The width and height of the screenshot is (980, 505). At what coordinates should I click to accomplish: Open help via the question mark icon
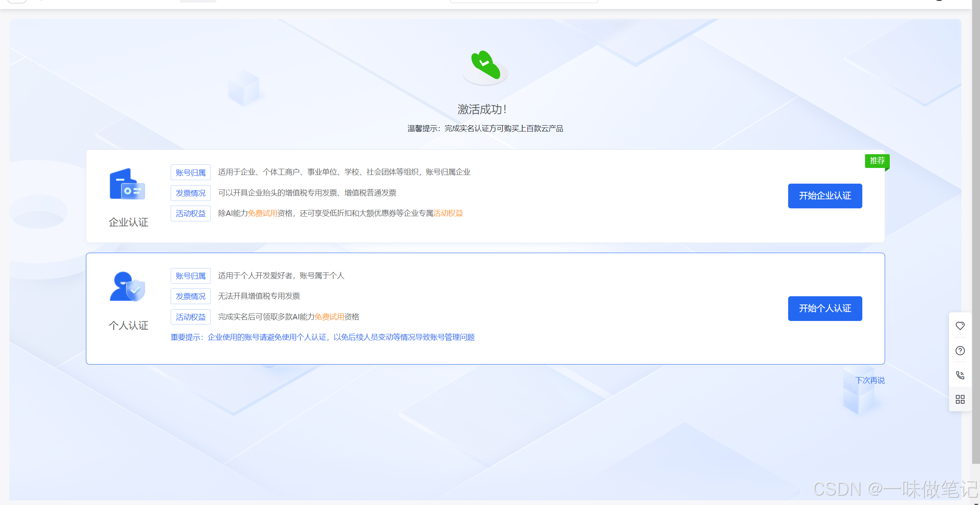click(x=960, y=350)
